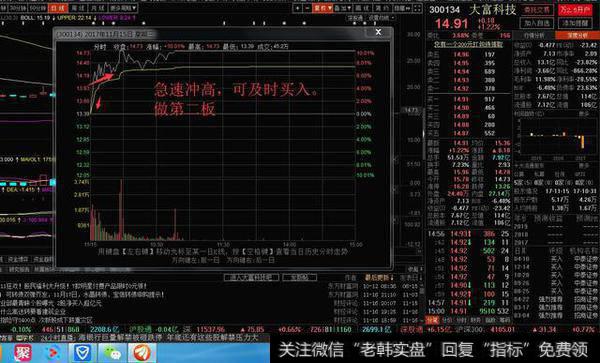Select the highlighted 分笔 tab below the tick list

pos(433,320)
